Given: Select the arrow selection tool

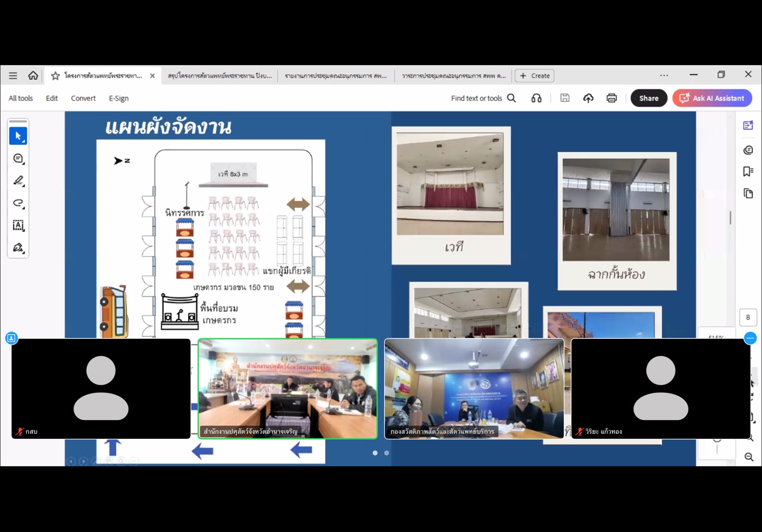Looking at the screenshot, I should click(18, 136).
